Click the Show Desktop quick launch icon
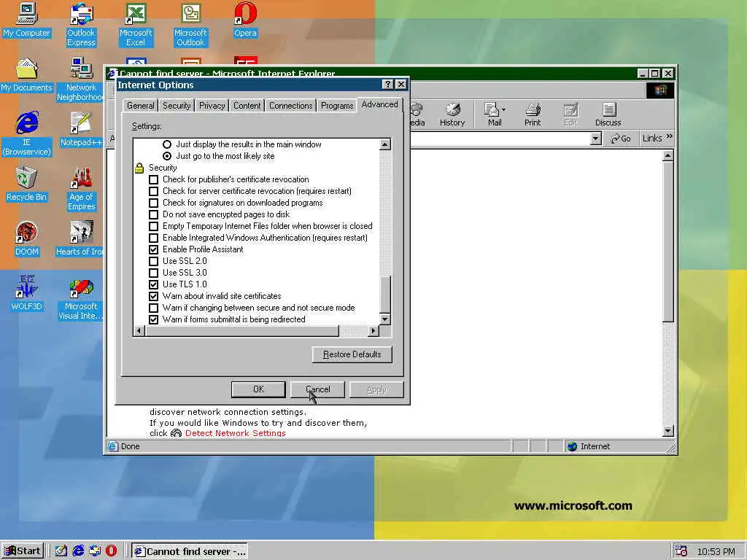 [61, 551]
